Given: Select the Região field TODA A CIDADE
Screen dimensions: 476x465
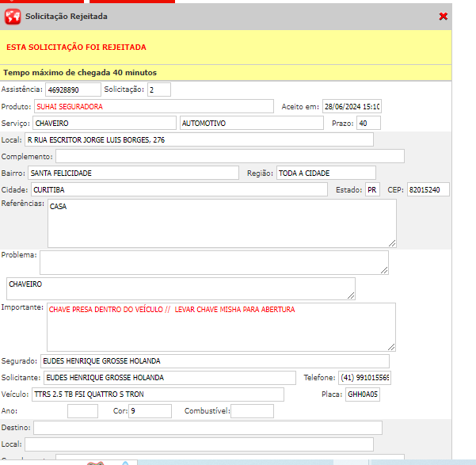Looking at the screenshot, I should [x=326, y=173].
